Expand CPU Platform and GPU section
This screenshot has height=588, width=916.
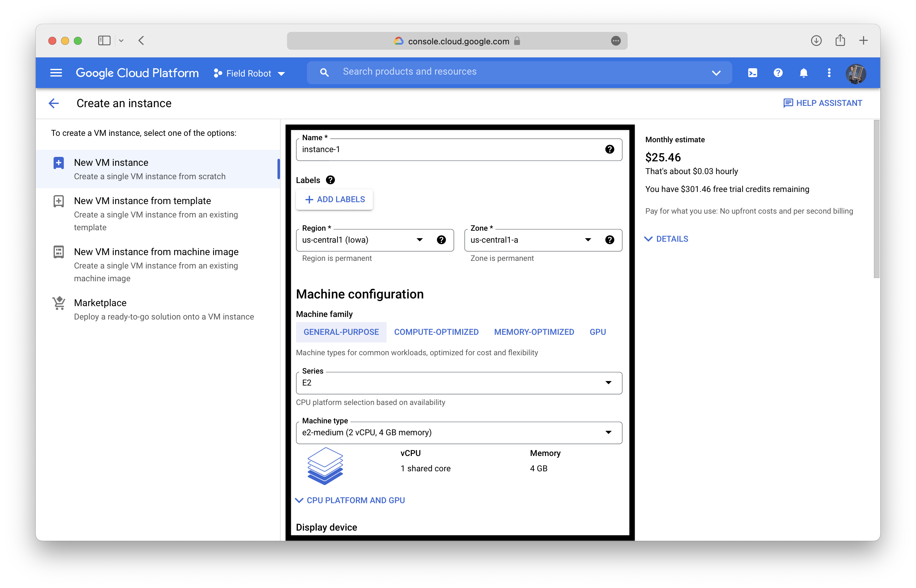tap(350, 500)
